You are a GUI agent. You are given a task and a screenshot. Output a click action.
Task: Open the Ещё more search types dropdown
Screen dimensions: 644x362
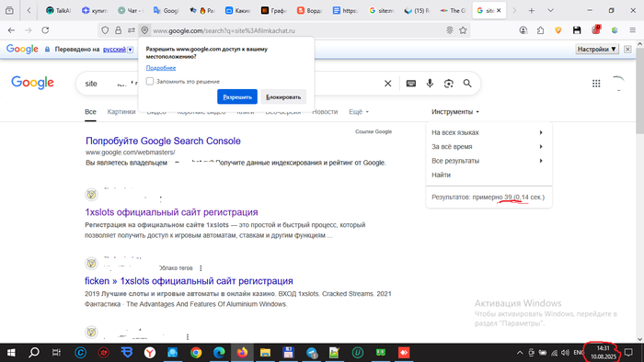pyautogui.click(x=359, y=112)
